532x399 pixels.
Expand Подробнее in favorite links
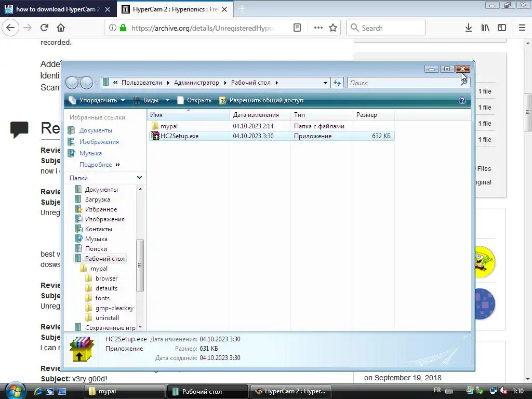point(99,165)
